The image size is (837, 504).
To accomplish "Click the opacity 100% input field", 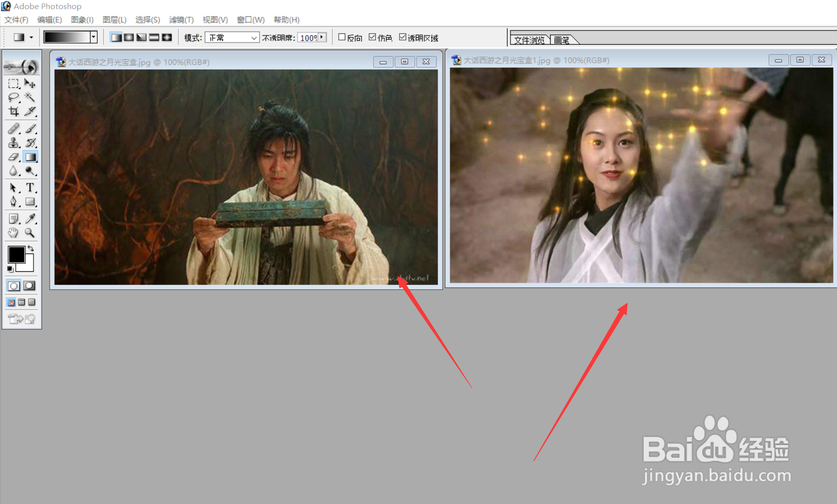I will (x=308, y=38).
